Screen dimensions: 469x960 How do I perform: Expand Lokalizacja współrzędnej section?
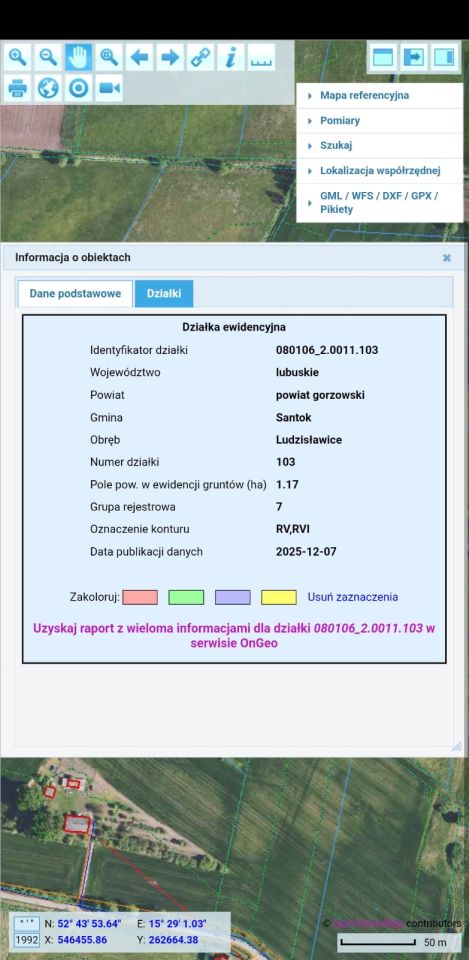380,171
